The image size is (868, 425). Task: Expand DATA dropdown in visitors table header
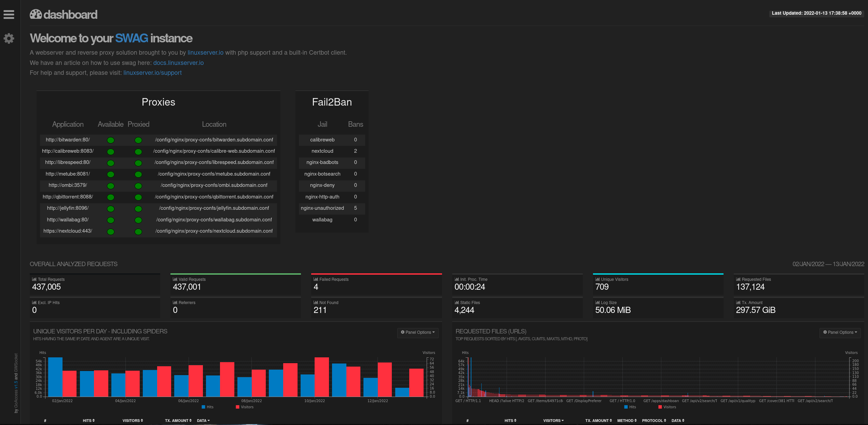coord(203,421)
